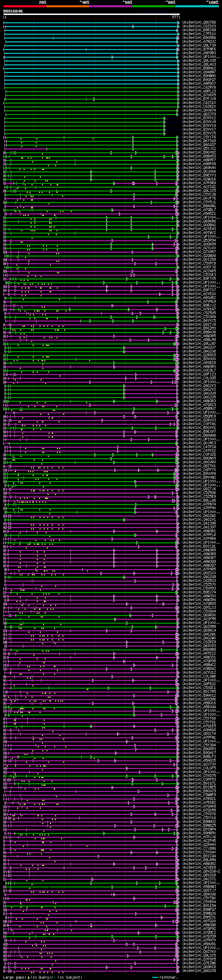The image size is (222, 980).
Task: Open hit UniRef100_C7FE10
Action: (x=199, y=34)
